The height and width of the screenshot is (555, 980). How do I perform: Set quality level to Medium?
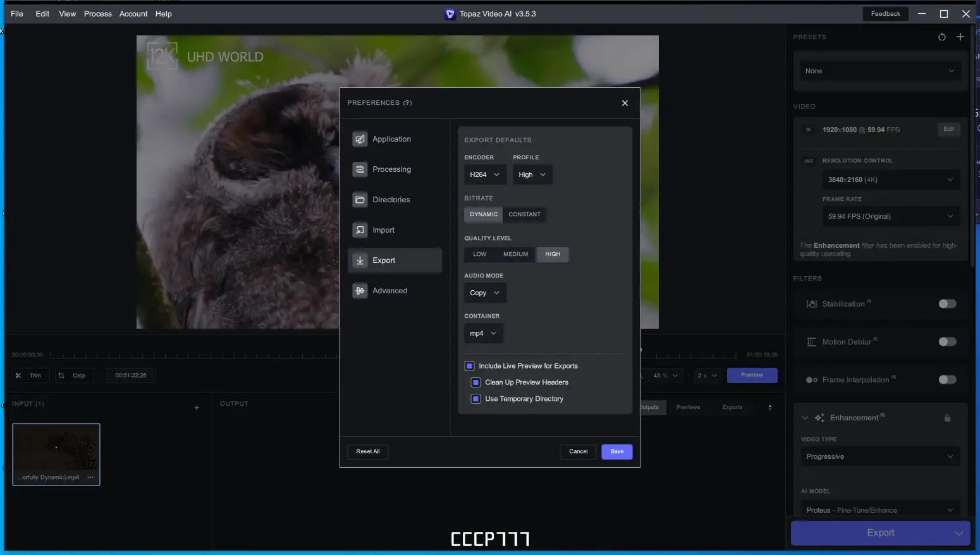pos(516,254)
